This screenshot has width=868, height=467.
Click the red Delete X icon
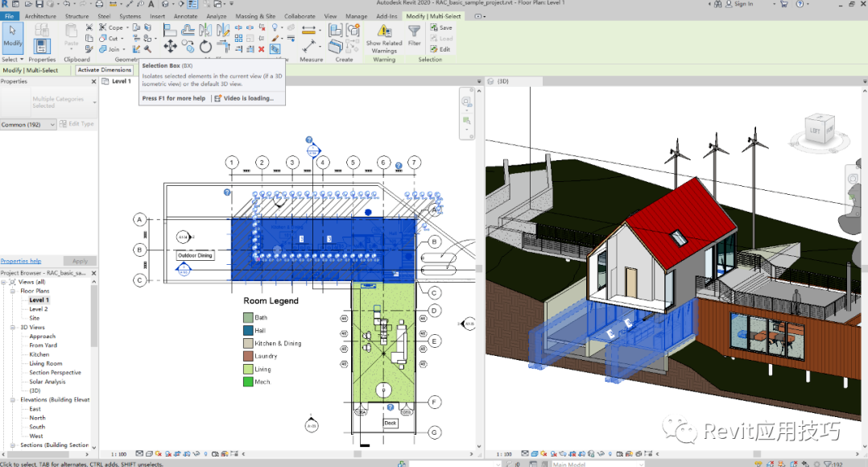[x=261, y=49]
